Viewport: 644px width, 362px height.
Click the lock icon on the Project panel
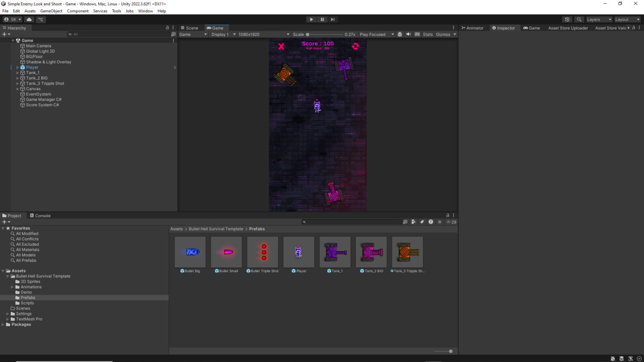pos(448,215)
